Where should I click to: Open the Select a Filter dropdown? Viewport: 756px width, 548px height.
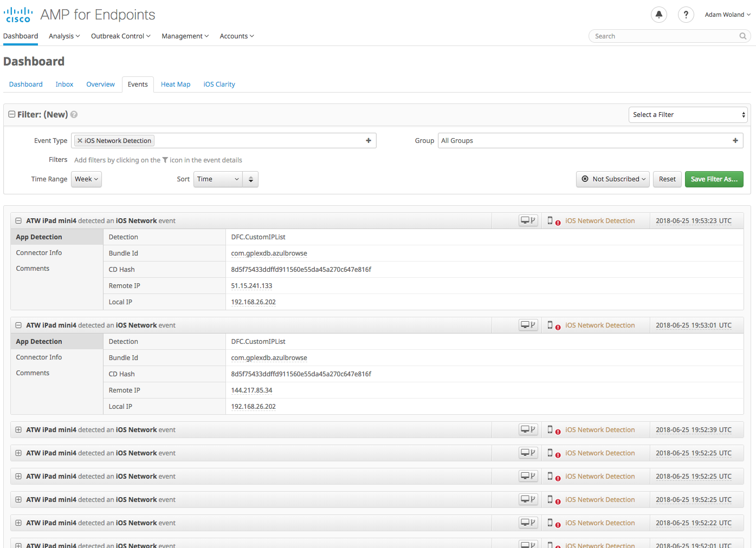(688, 115)
